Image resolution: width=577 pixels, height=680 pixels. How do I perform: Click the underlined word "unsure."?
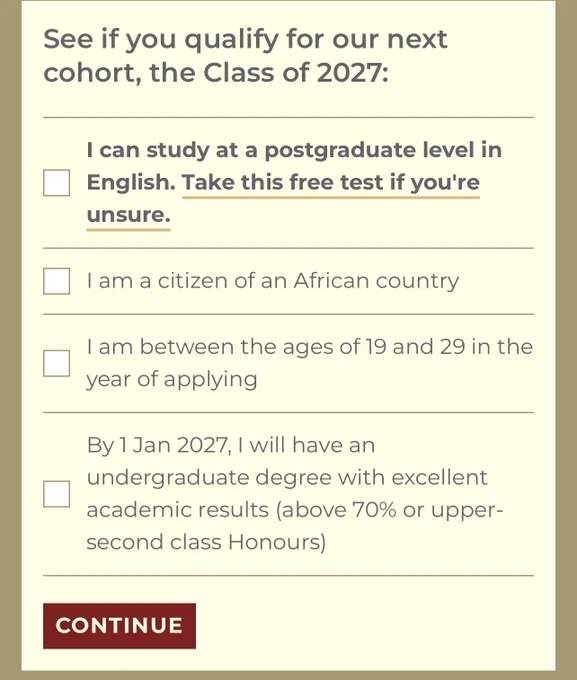click(x=128, y=214)
